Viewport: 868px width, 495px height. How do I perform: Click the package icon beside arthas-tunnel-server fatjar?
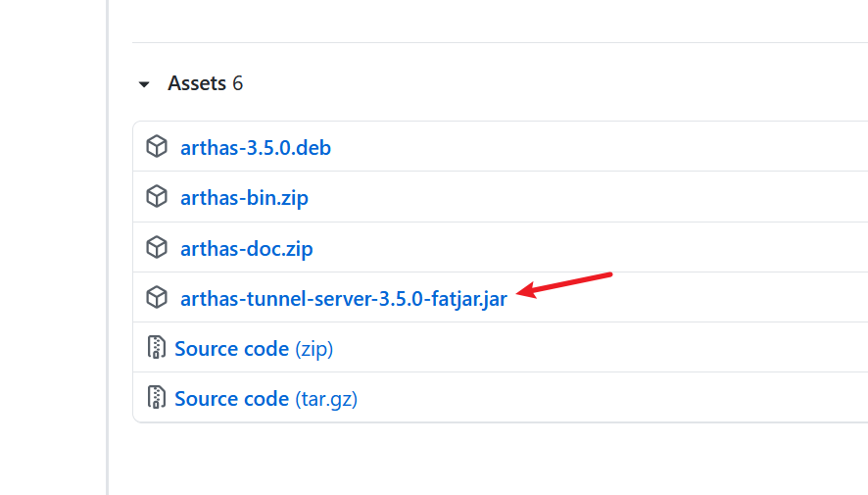point(157,297)
